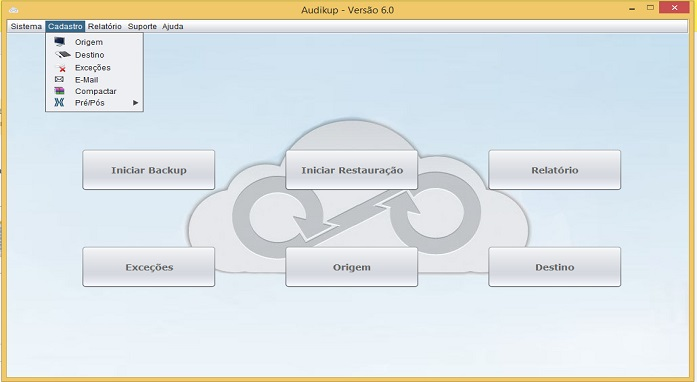The height and width of the screenshot is (382, 697).
Task: Click the monitor icon beside Origem
Action: coord(60,42)
